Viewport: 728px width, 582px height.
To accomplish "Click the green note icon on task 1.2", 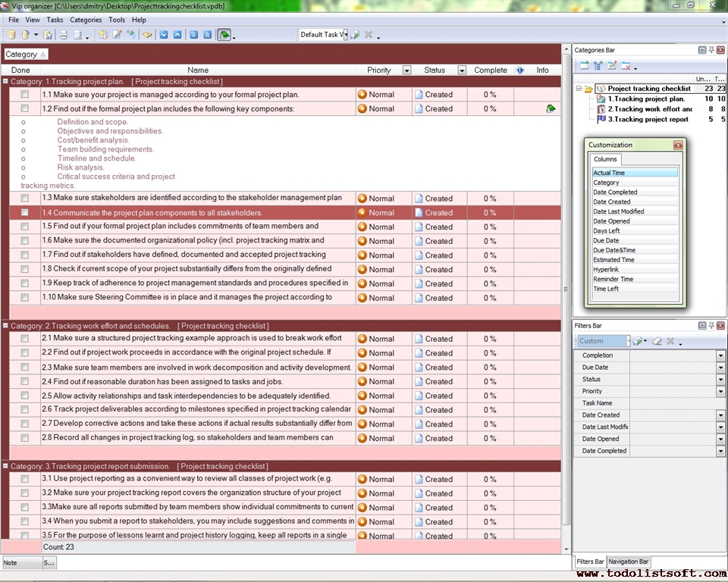I will click(x=551, y=109).
